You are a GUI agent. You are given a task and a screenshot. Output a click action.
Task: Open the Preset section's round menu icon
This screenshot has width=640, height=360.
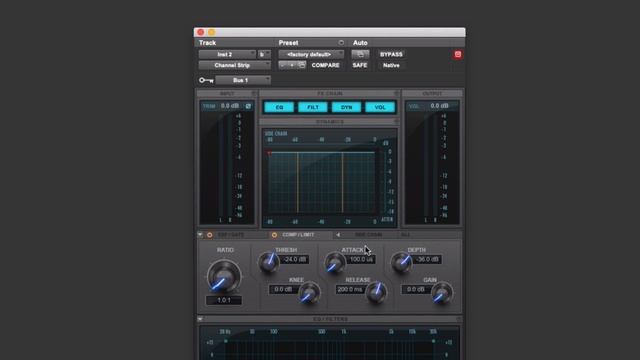click(341, 42)
